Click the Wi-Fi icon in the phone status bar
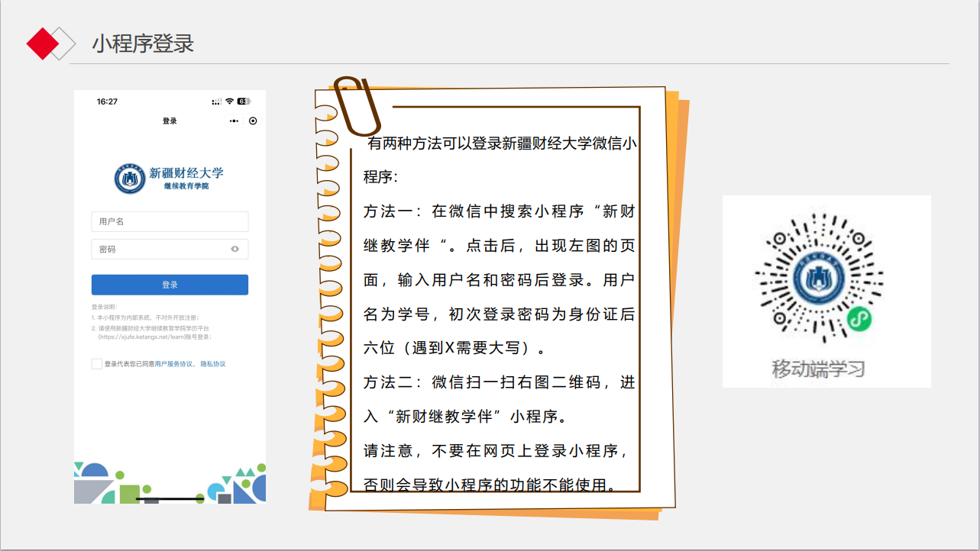 (x=228, y=101)
